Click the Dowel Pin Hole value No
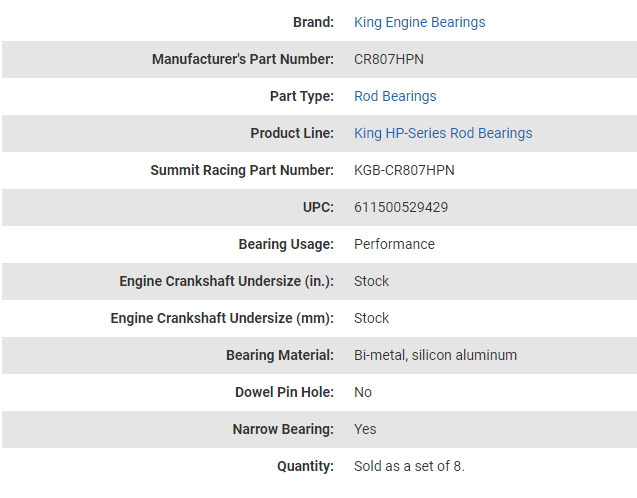Image resolution: width=637 pixels, height=498 pixels. 363,392
